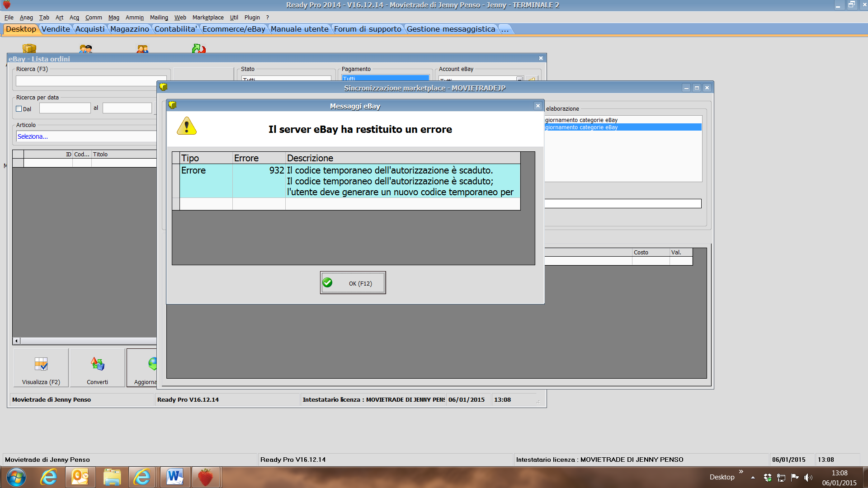
Task: Click the yellow warning triangle icon
Action: point(186,126)
